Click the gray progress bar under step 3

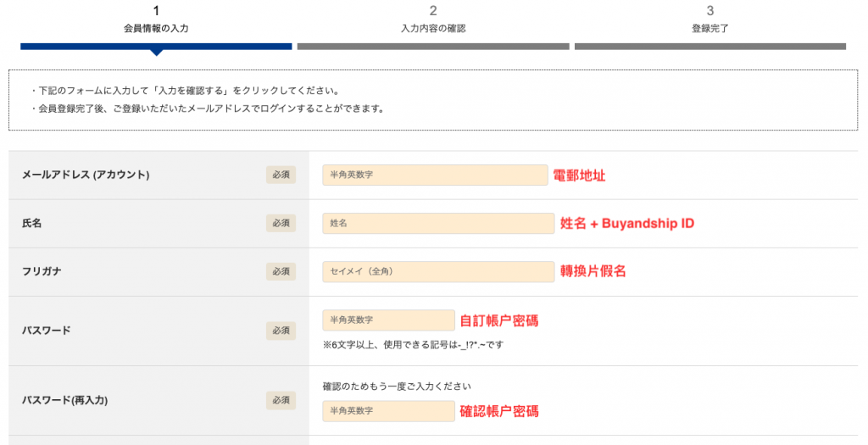coord(709,46)
